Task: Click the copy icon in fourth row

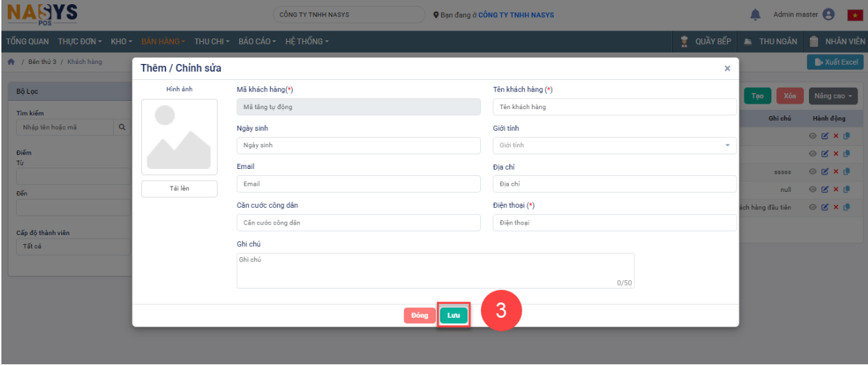Action: tap(846, 189)
